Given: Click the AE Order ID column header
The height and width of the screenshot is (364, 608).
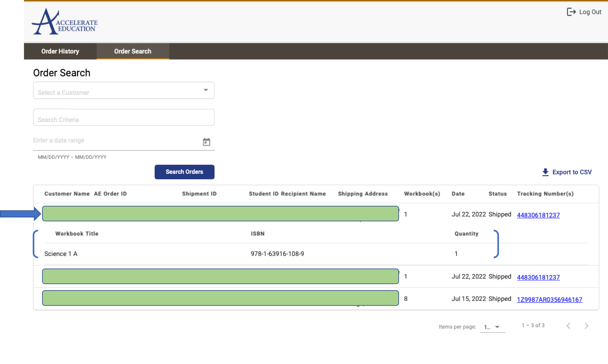Looking at the screenshot, I should pyautogui.click(x=110, y=194).
